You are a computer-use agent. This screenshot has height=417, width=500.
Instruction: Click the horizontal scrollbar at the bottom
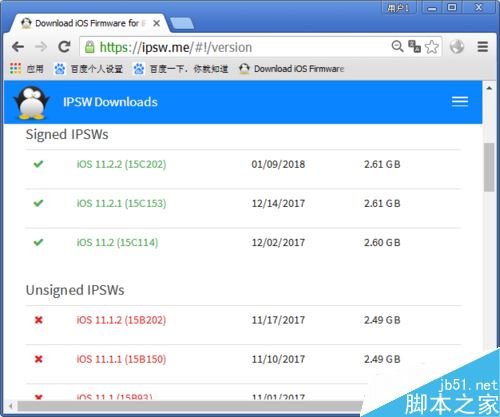coord(190,406)
